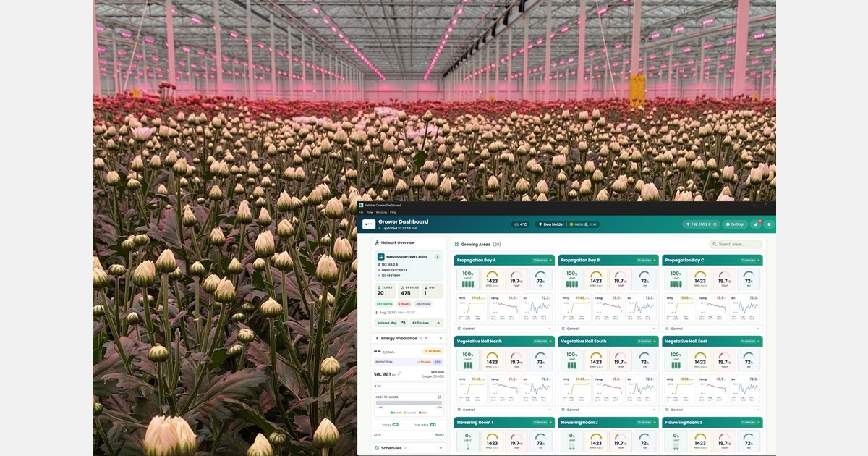Open the notifications icon with red badge
Viewport: 868px width, 456px height.
click(757, 224)
